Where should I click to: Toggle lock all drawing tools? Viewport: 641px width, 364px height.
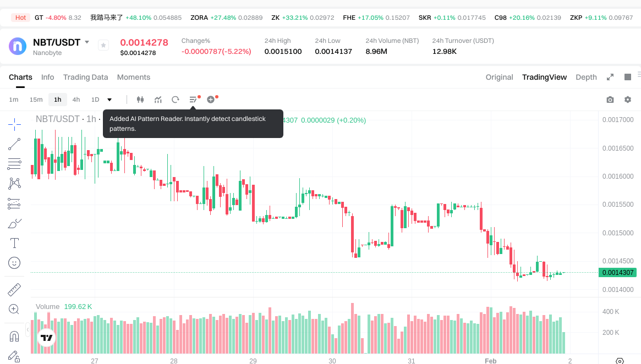click(14, 356)
